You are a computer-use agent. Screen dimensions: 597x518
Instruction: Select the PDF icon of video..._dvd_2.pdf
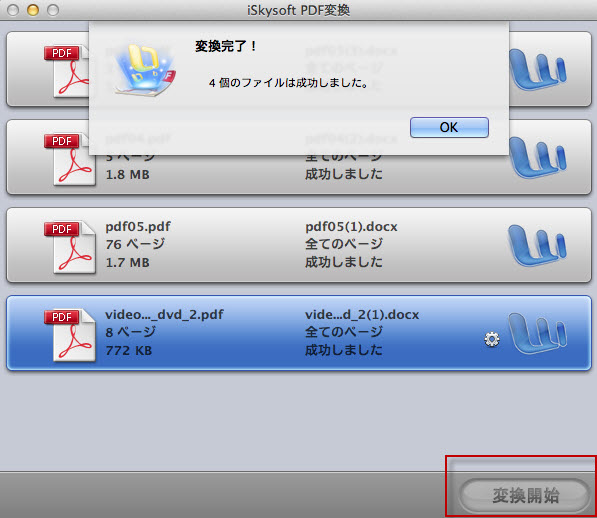70,335
